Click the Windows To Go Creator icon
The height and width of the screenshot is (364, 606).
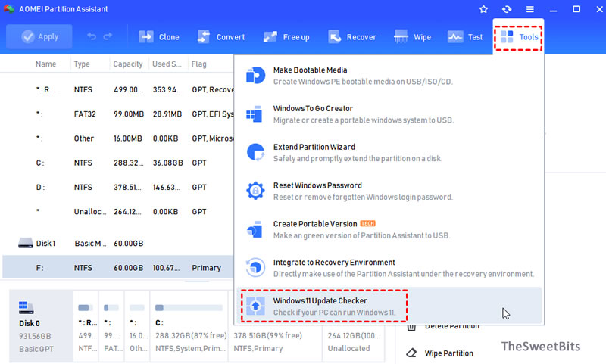coord(255,114)
